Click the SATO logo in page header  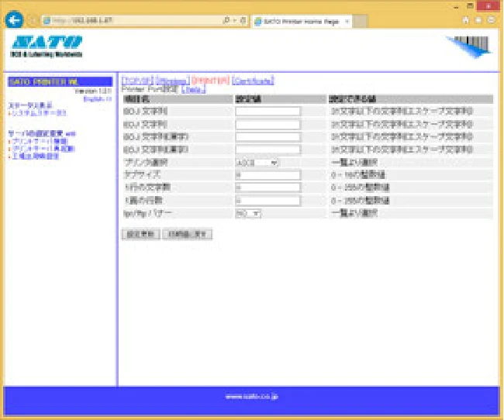(47, 46)
